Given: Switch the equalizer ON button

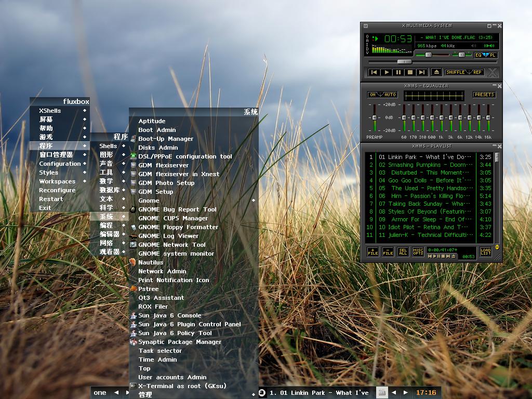Looking at the screenshot, I should 373,95.
